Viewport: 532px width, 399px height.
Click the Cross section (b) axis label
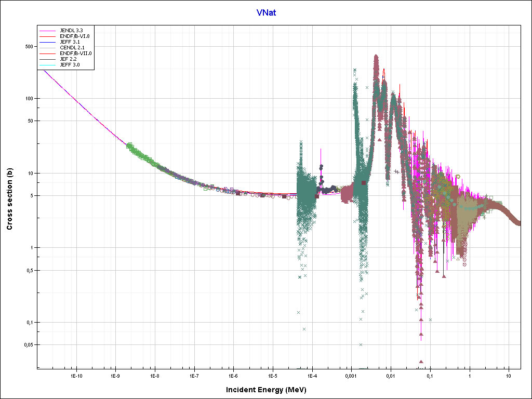[x=9, y=199]
